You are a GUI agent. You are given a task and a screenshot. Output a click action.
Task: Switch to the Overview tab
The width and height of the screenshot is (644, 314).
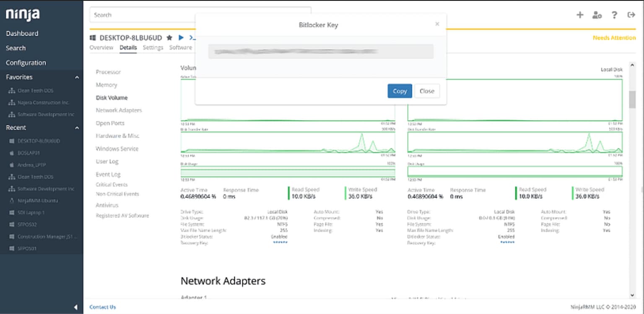pyautogui.click(x=101, y=48)
